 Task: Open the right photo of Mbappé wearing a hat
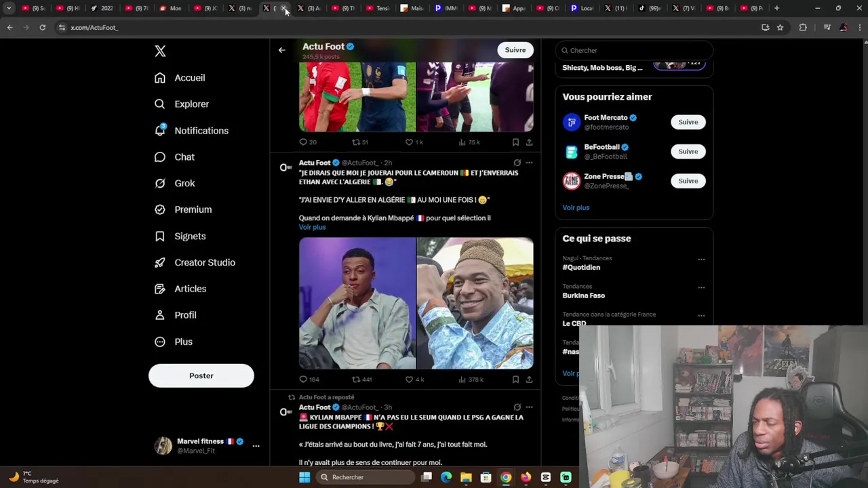(x=475, y=303)
